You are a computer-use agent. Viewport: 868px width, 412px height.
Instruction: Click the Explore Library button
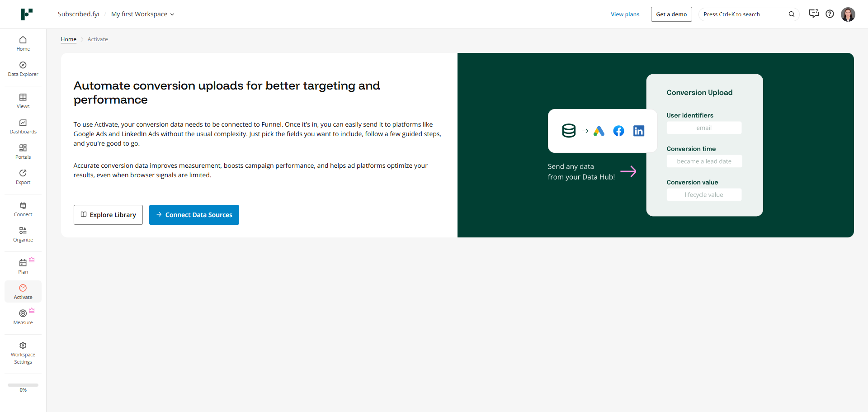[108, 215]
